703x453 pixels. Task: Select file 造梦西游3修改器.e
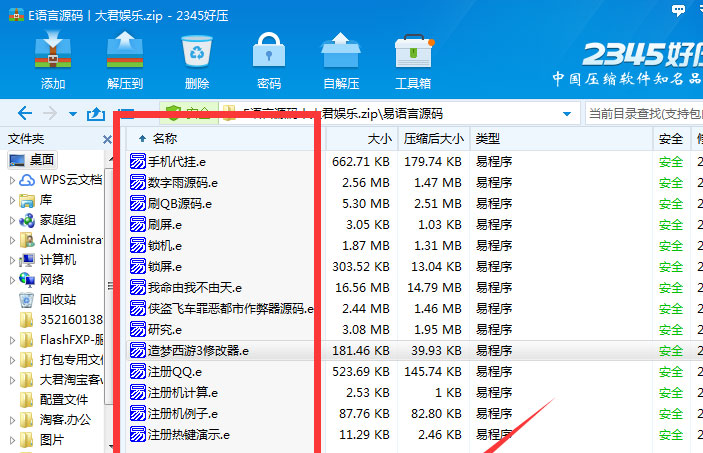coord(198,351)
